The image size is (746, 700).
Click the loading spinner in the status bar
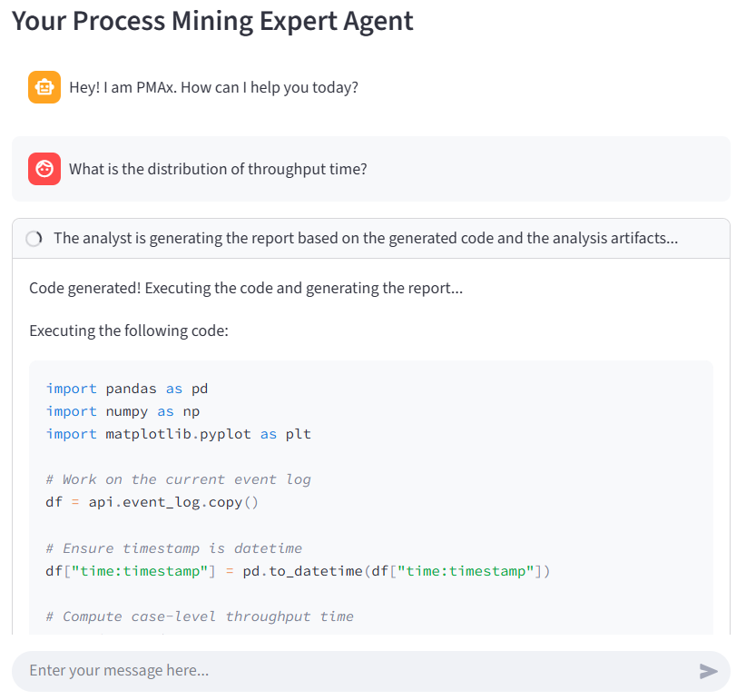(x=34, y=239)
